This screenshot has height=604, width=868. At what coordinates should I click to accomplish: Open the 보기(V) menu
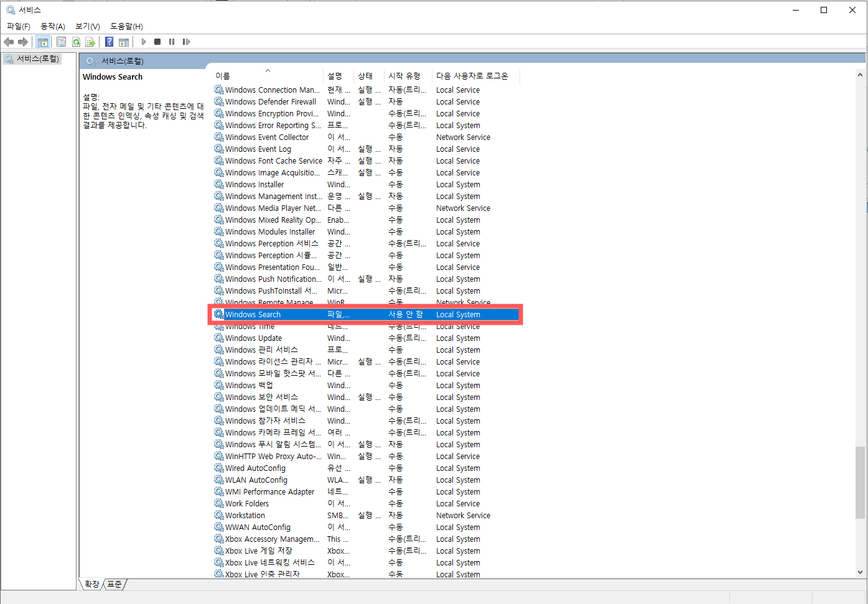(88, 26)
